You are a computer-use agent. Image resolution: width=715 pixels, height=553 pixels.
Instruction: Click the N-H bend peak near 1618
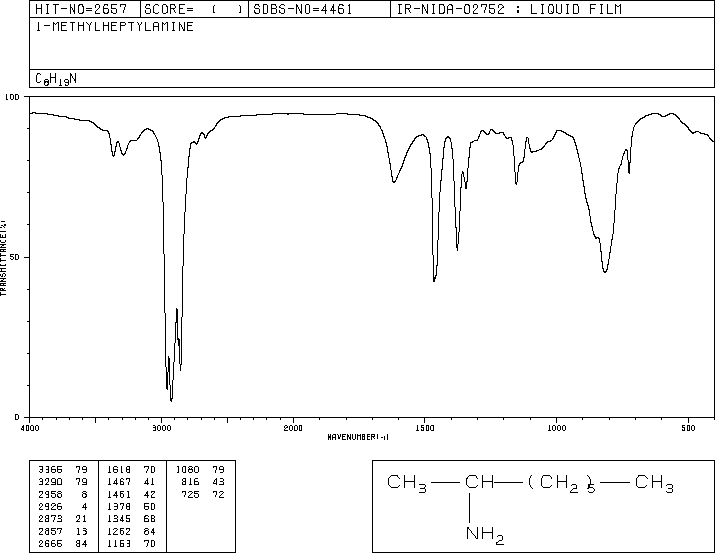394,182
